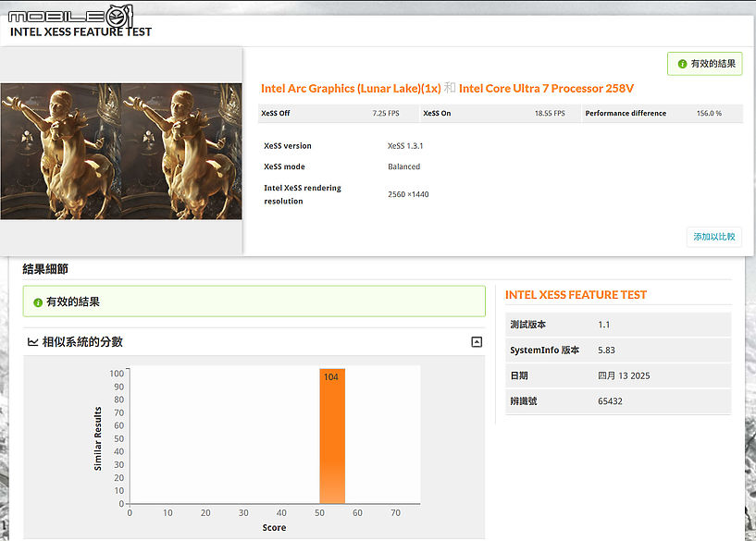This screenshot has width=756, height=541.
Task: Open the Intel Core Ultra 7 Processor 258V link
Action: click(546, 89)
